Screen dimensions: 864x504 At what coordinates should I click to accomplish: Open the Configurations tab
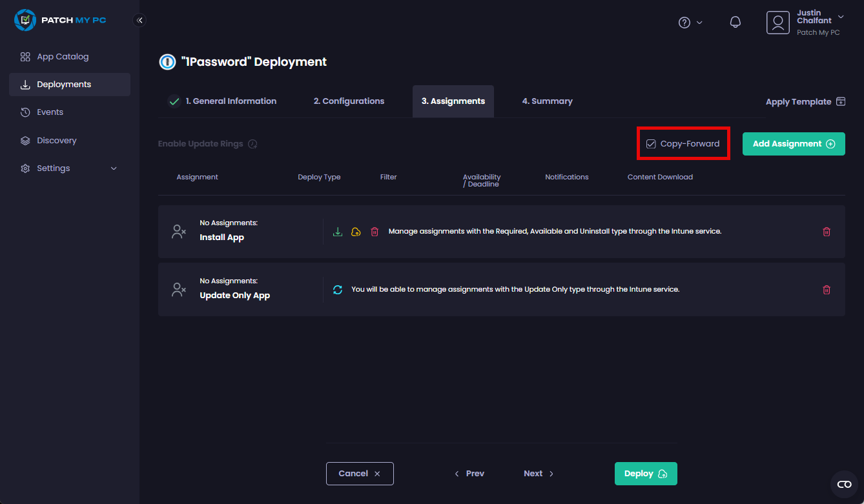pos(349,101)
